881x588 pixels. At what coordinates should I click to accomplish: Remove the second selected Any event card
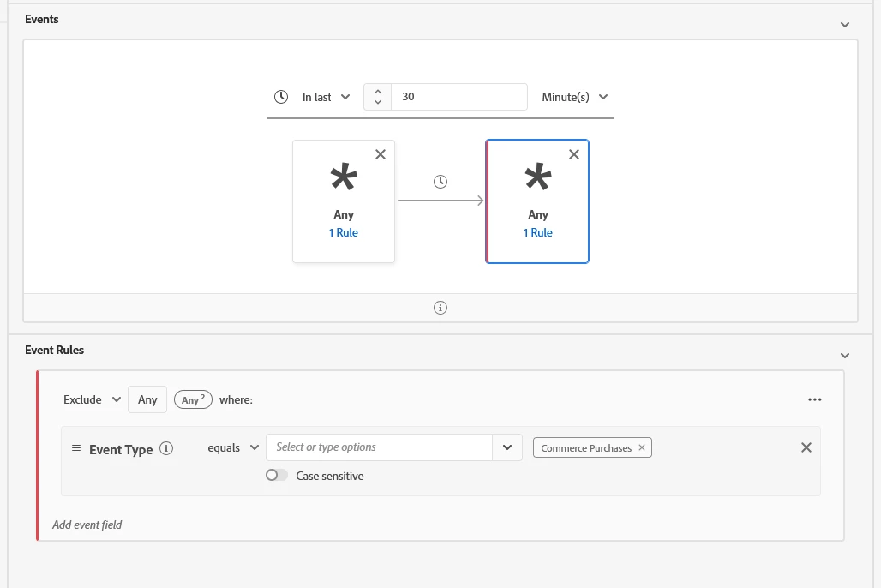pyautogui.click(x=573, y=154)
